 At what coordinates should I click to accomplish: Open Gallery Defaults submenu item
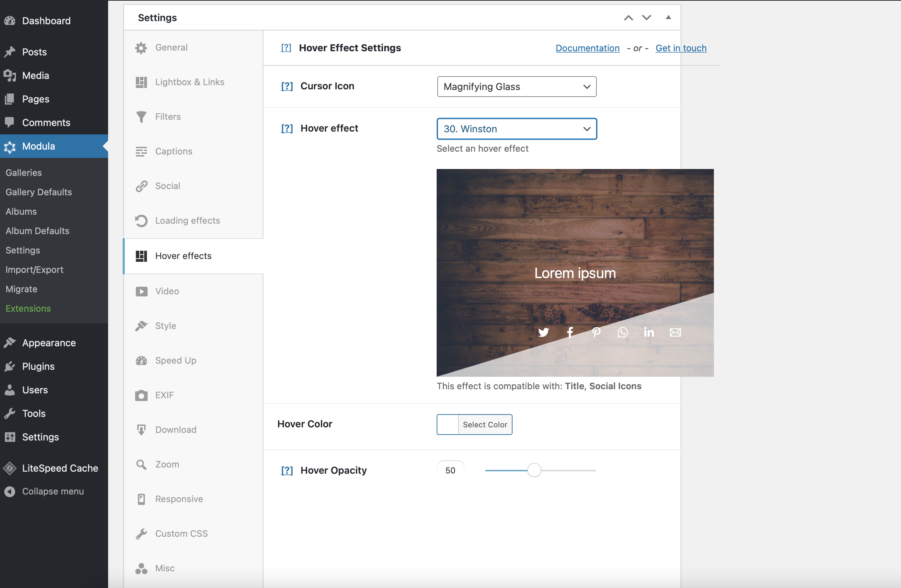point(38,192)
